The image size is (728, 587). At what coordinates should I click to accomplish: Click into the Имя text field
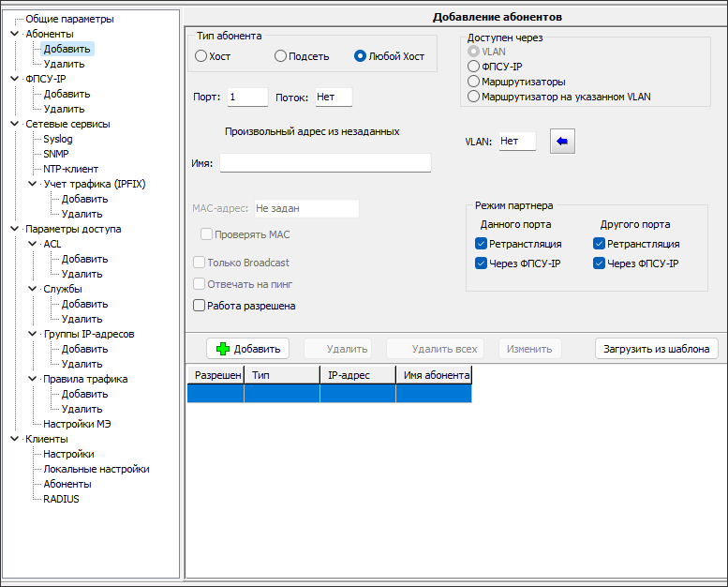pyautogui.click(x=324, y=163)
